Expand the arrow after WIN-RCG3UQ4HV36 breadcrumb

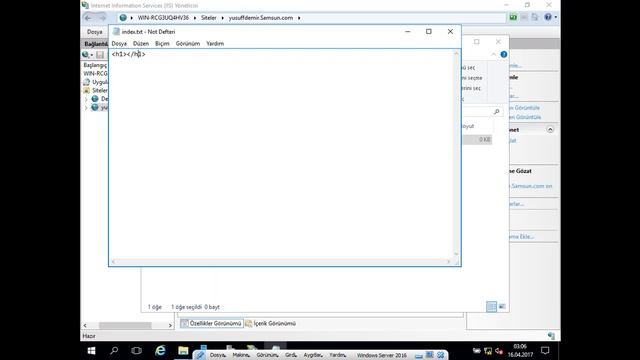coord(195,18)
